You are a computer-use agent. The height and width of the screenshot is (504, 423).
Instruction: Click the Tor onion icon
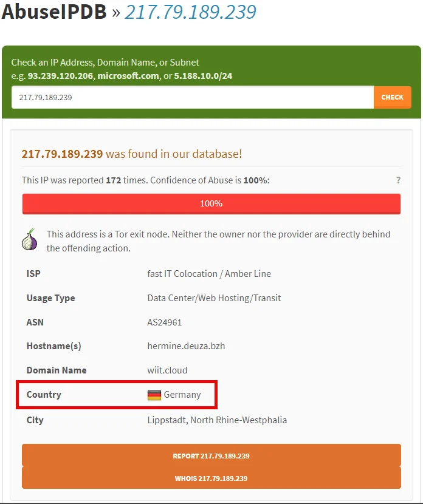(30, 241)
